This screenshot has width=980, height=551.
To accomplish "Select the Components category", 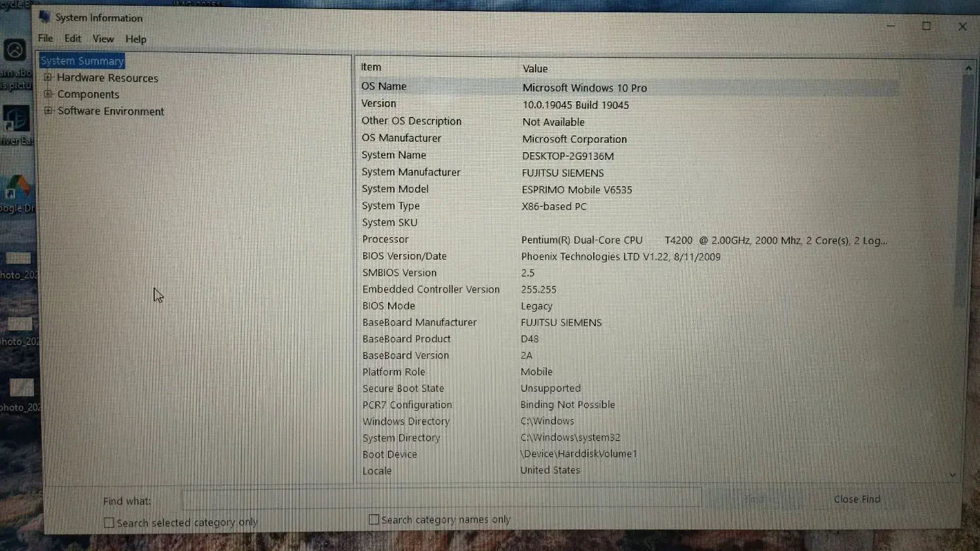I will coord(88,94).
